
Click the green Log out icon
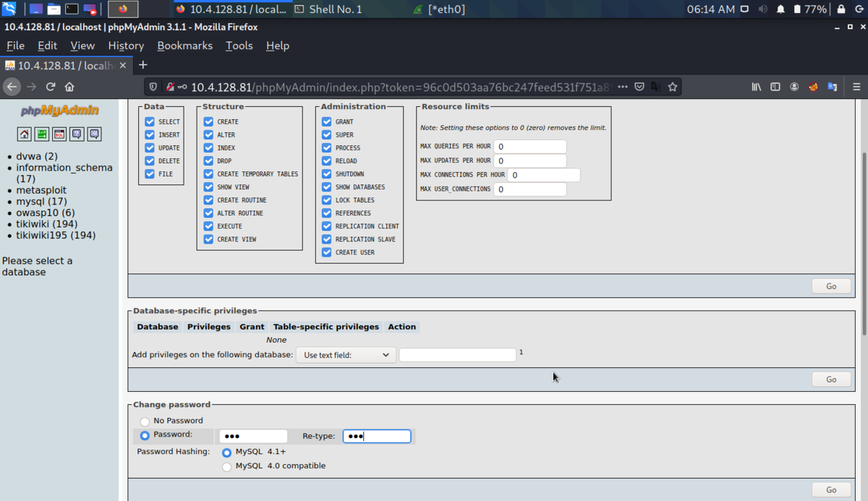42,134
